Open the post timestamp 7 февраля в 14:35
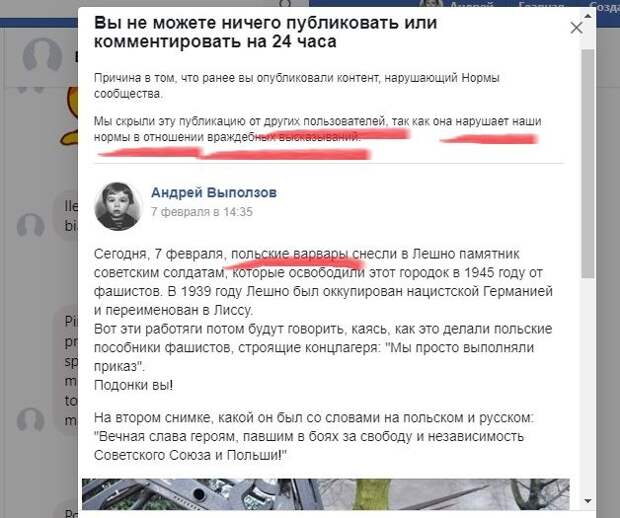620x518 pixels. tap(202, 212)
